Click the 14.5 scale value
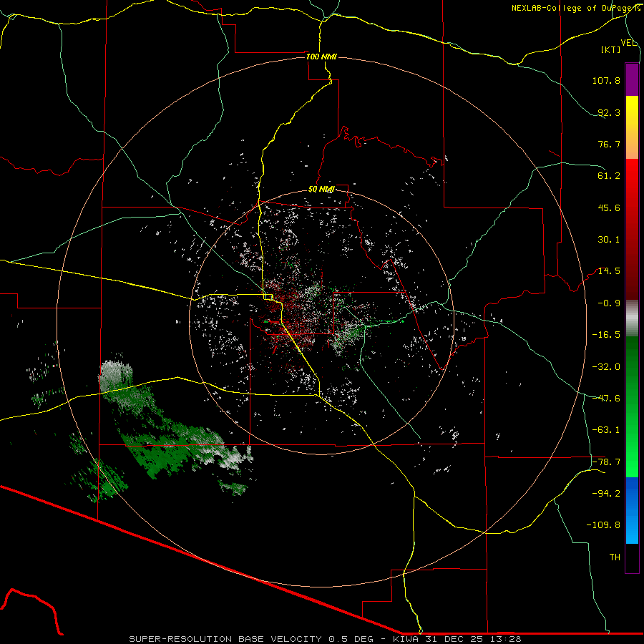644x644 pixels. (609, 271)
